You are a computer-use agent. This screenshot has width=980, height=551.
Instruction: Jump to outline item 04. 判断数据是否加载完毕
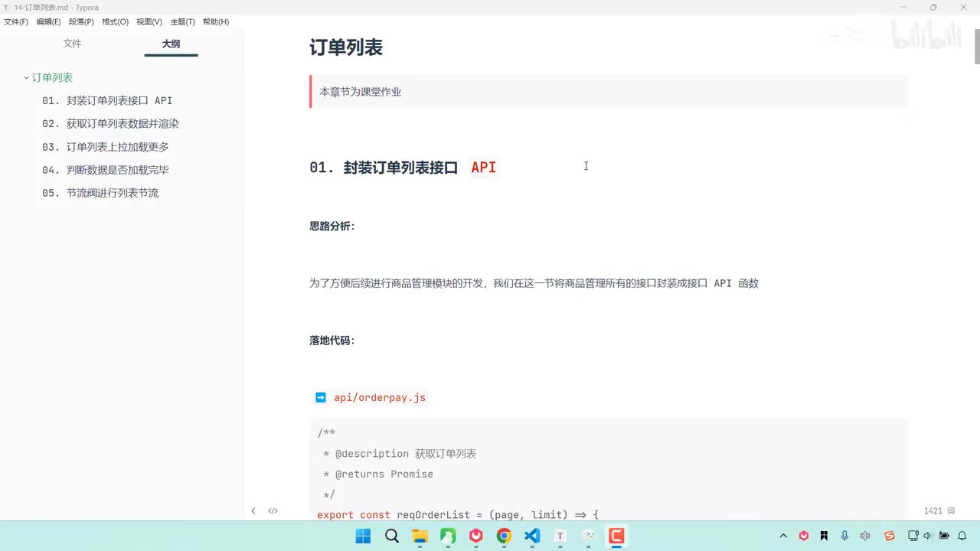(106, 170)
